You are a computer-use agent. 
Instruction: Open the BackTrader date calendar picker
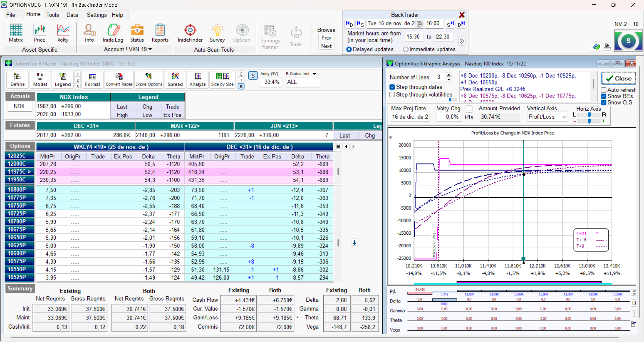(x=419, y=24)
